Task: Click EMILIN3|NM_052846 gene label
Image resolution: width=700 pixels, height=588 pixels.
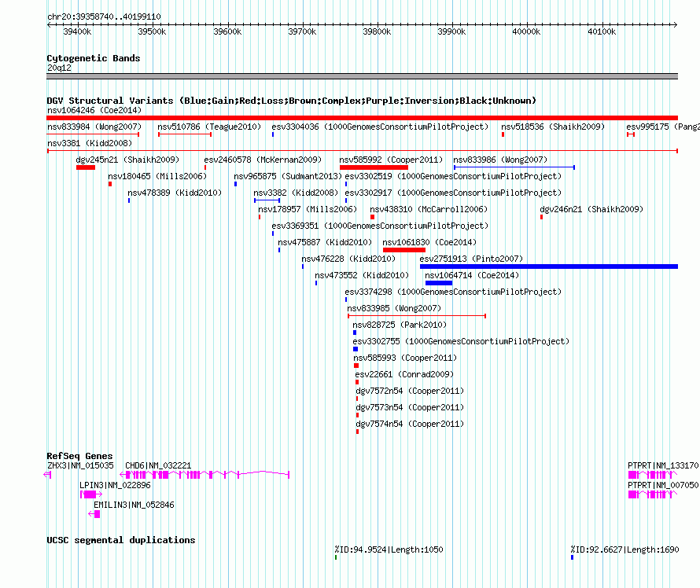Action: coord(134,505)
